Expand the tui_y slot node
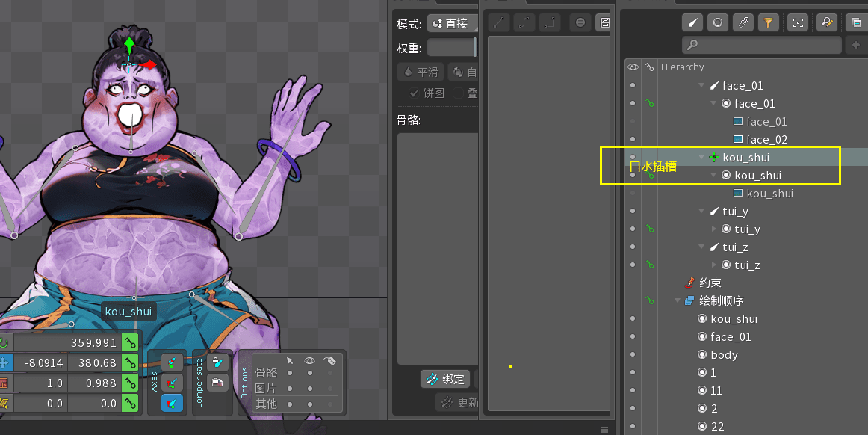868x435 pixels. point(713,229)
